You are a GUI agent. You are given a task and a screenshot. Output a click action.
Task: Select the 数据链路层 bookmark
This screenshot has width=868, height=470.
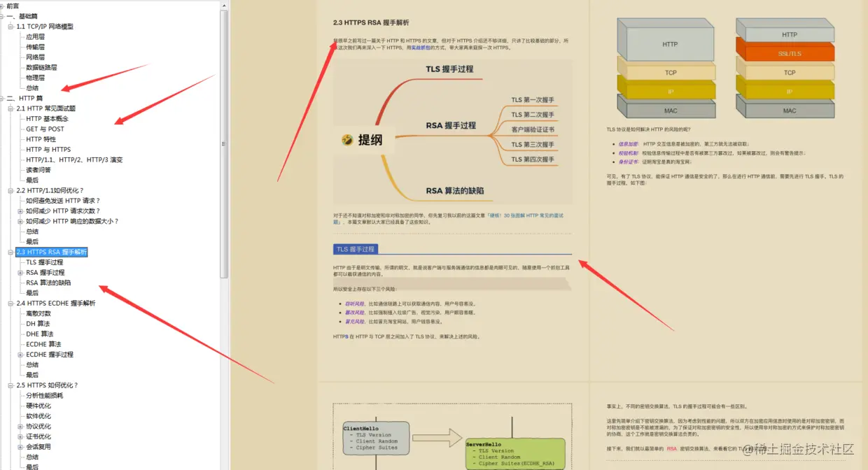pyautogui.click(x=42, y=68)
